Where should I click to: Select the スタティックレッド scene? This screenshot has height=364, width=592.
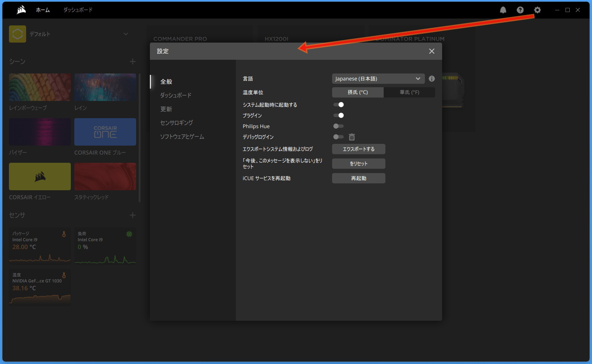[105, 177]
